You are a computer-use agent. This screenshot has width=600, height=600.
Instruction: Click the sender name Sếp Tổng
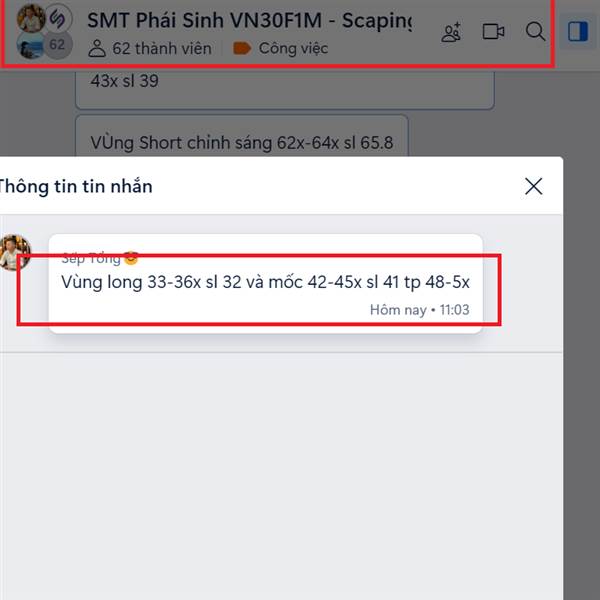(91, 258)
